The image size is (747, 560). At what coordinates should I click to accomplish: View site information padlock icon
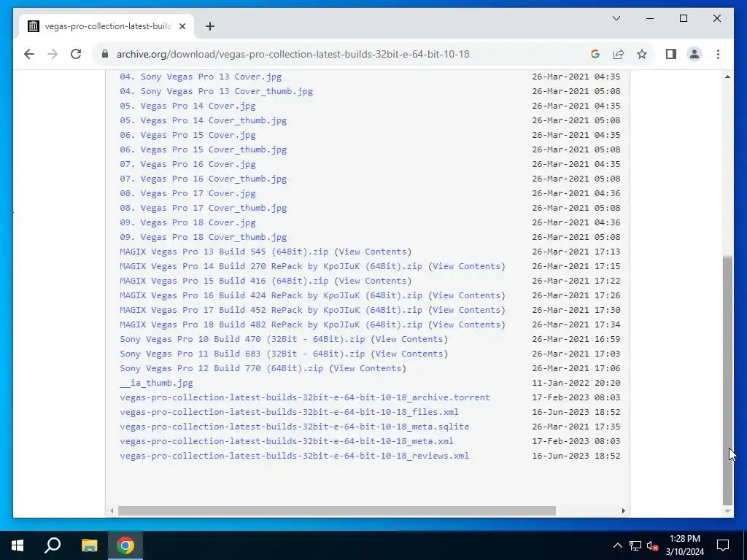(105, 54)
